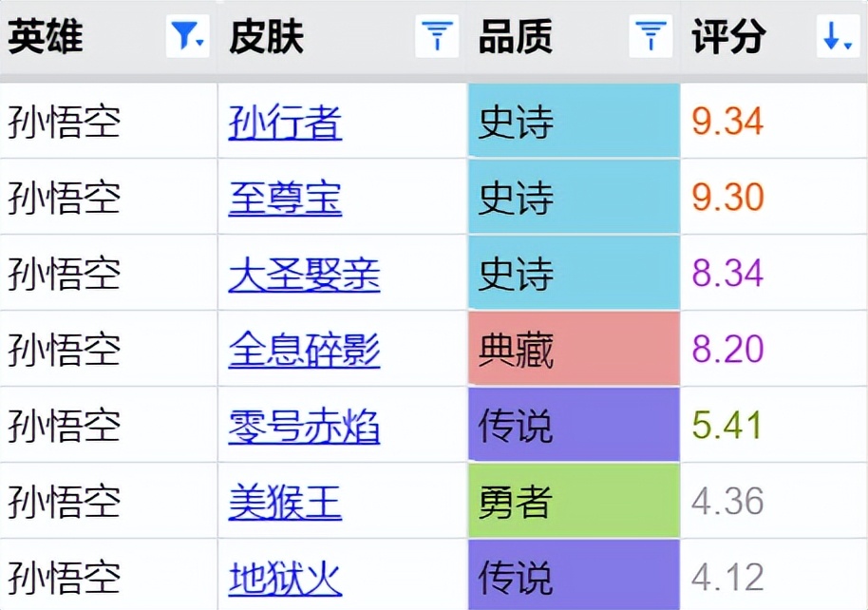Activate the active filter icon in 皮肤 header

(437, 36)
